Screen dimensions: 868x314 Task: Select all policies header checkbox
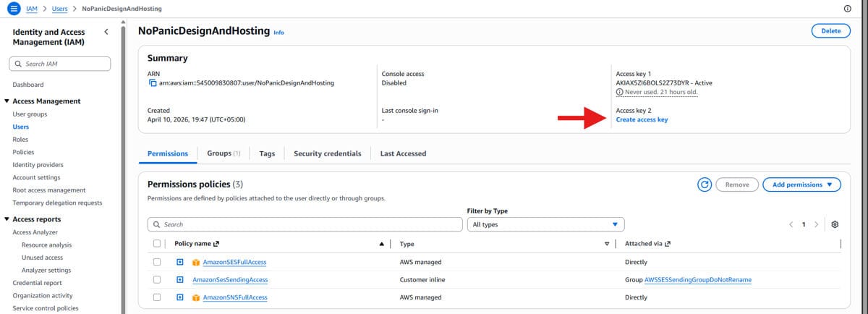pos(157,244)
